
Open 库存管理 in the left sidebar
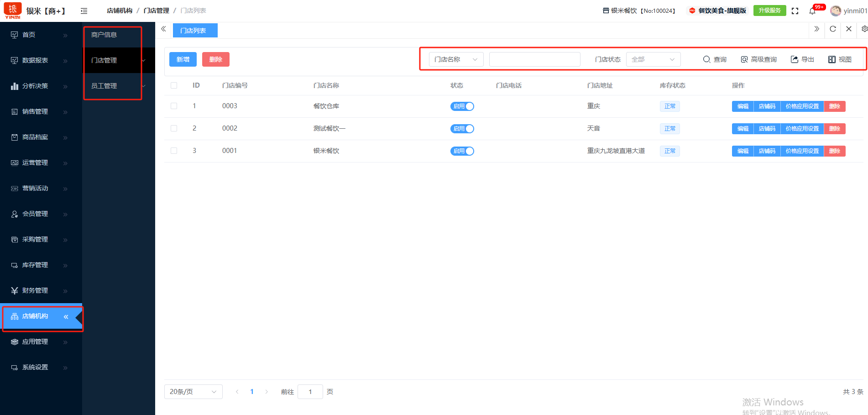click(35, 265)
